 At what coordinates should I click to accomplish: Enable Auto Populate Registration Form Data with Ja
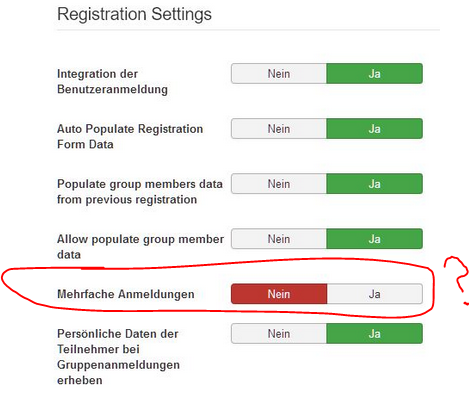(x=375, y=129)
